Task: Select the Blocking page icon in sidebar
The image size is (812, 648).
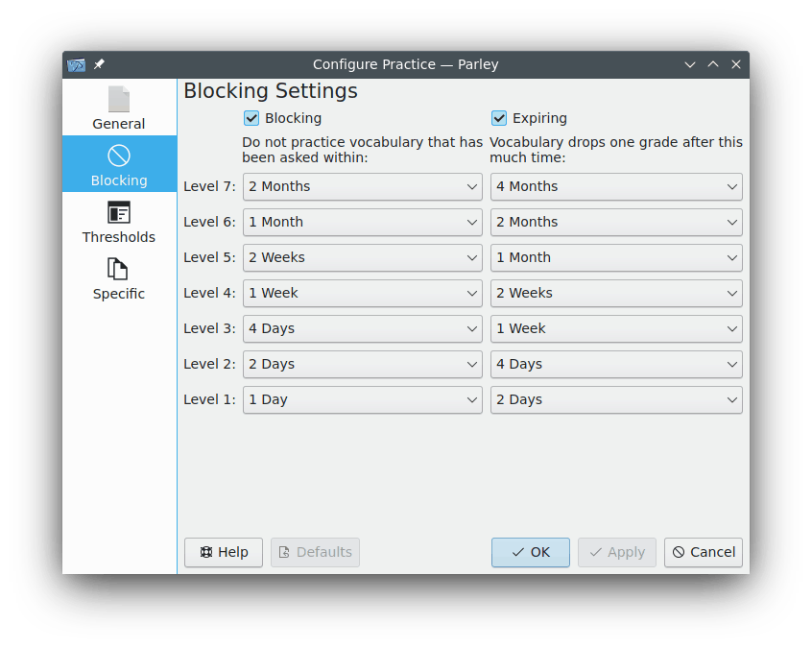Action: click(x=119, y=156)
